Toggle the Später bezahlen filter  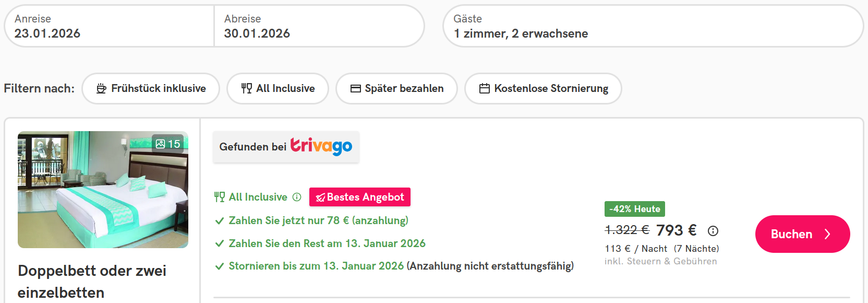click(x=396, y=88)
